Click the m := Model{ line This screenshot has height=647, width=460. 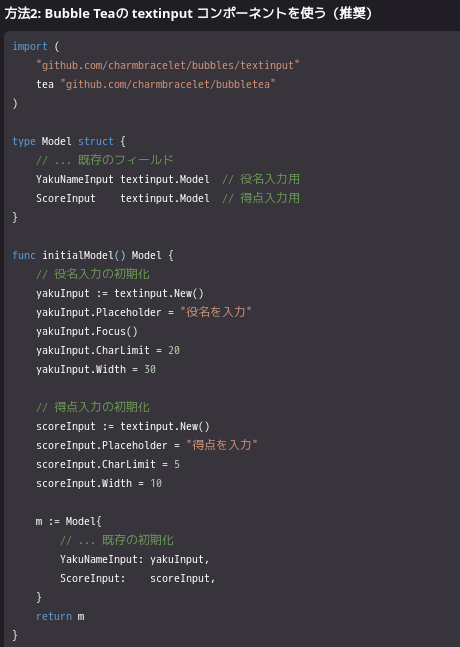[68, 521]
